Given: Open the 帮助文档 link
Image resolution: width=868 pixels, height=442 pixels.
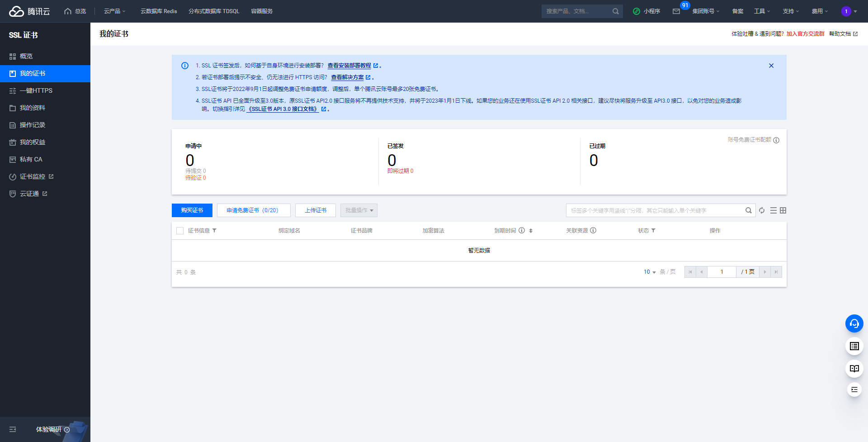Looking at the screenshot, I should pyautogui.click(x=843, y=34).
